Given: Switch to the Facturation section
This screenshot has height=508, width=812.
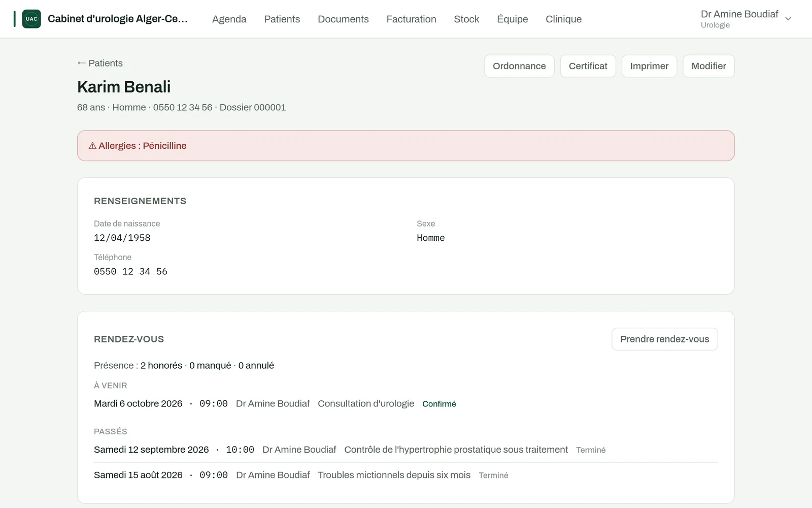Looking at the screenshot, I should point(411,19).
